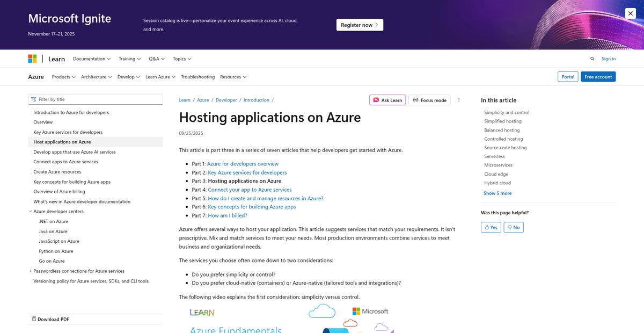Click the Microsoft logo icon
644x333 pixels.
[32, 59]
